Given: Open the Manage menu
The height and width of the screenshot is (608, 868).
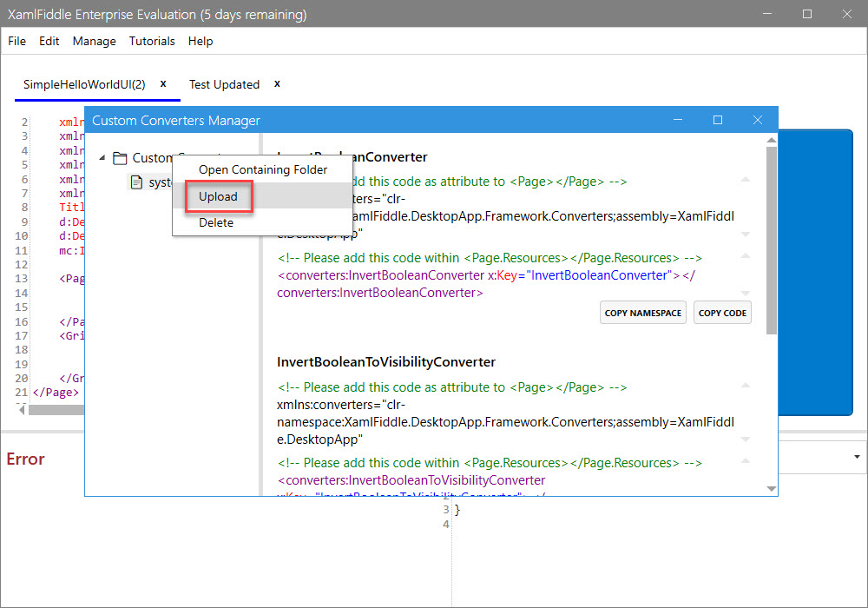Looking at the screenshot, I should click(x=94, y=41).
